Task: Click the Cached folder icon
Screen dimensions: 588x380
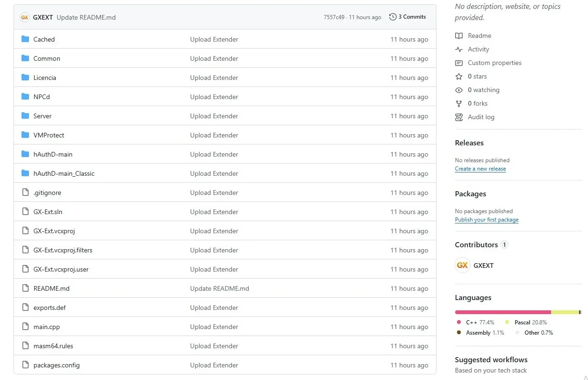Action: click(25, 39)
